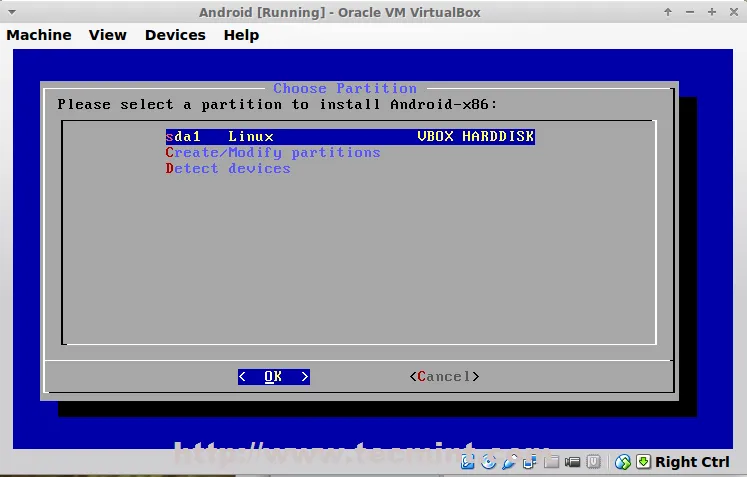Click the video capture camera icon
The height and width of the screenshot is (477, 747).
click(x=572, y=462)
